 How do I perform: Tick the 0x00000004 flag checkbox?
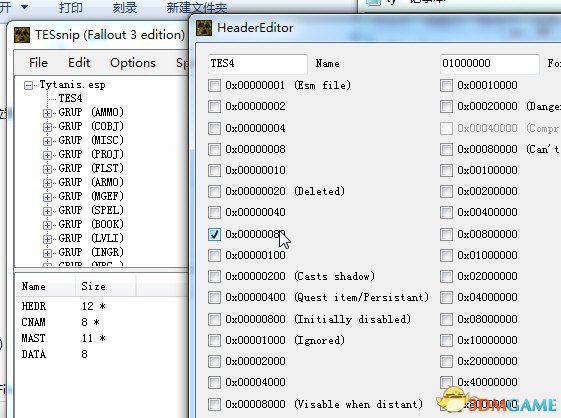[x=214, y=128]
